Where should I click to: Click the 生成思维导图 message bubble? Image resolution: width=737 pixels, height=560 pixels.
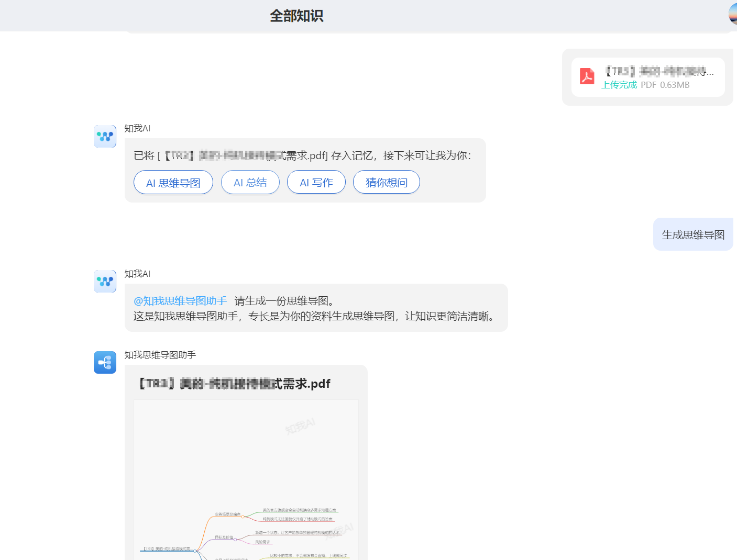tap(693, 234)
